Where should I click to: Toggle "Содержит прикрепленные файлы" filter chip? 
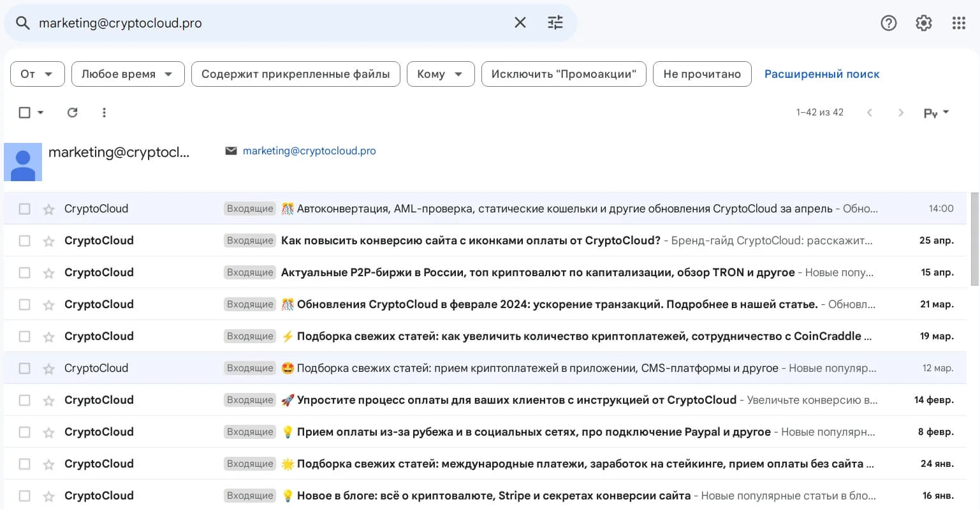295,74
